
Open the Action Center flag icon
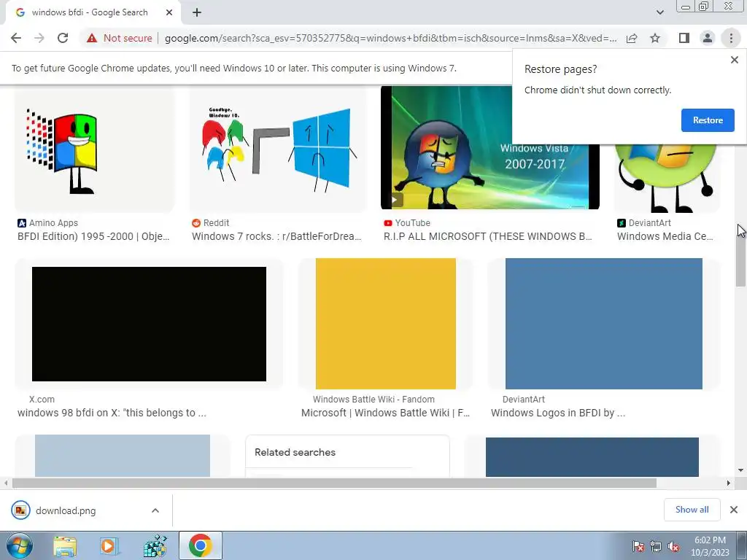(x=638, y=546)
